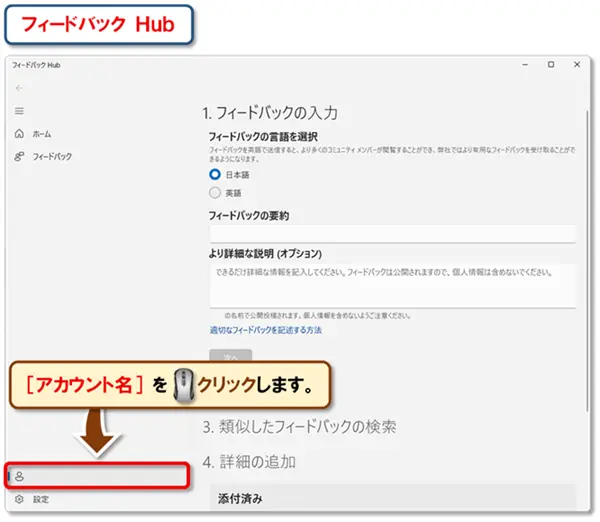Open 適切なフィードバックを記述する方法 link
Viewport: 600px width, 522px height.
pos(265,330)
